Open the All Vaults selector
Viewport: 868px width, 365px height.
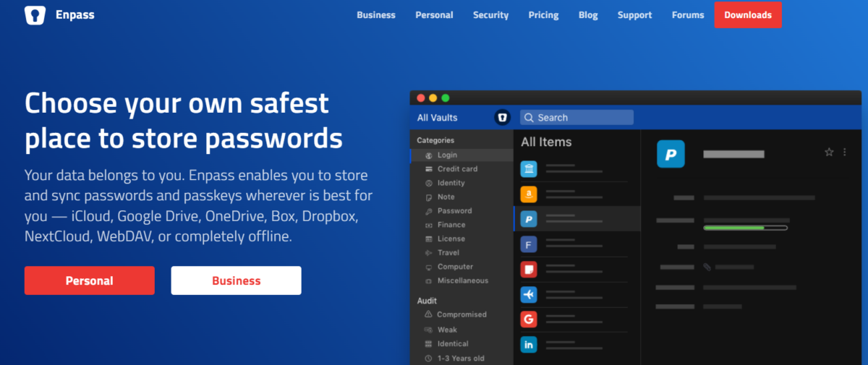437,117
